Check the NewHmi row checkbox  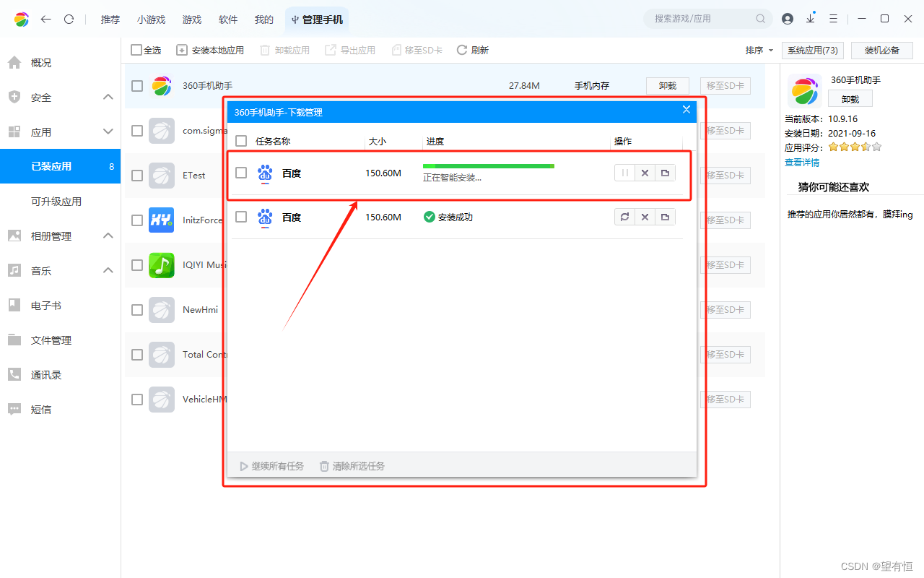click(137, 310)
